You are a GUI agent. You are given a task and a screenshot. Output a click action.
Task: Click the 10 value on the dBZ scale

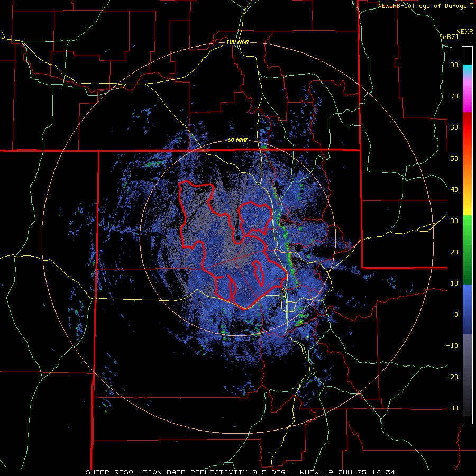pos(454,283)
